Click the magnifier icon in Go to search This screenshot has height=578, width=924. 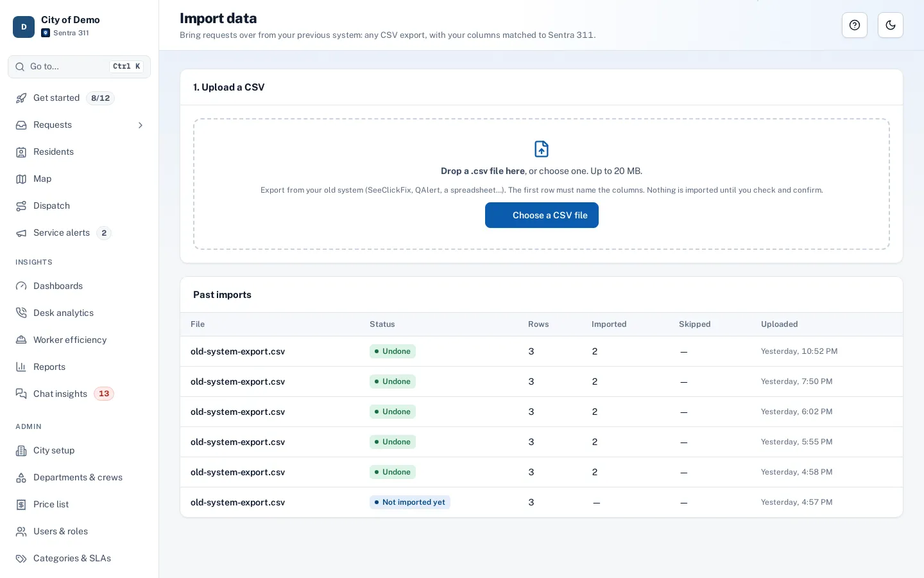(20, 67)
